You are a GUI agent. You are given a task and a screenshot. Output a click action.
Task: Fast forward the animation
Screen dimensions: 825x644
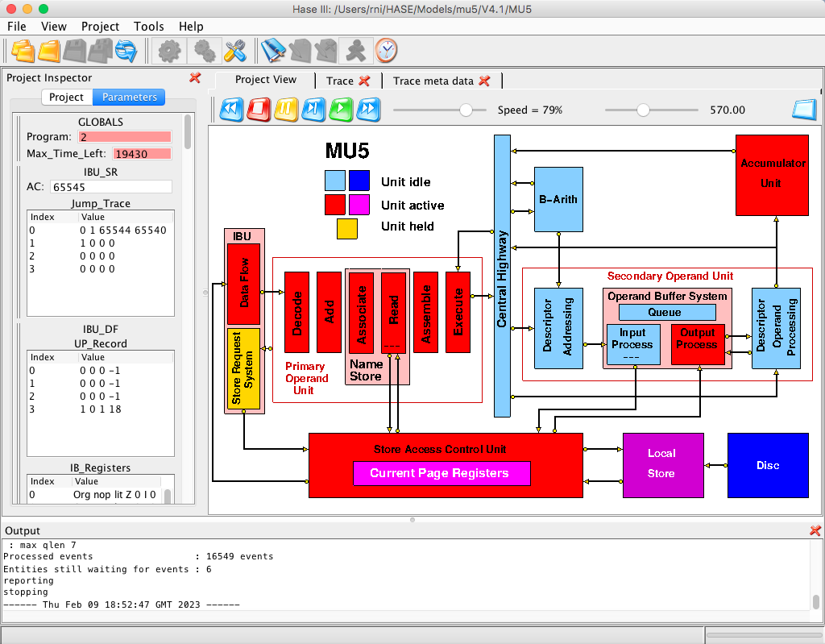(x=367, y=110)
